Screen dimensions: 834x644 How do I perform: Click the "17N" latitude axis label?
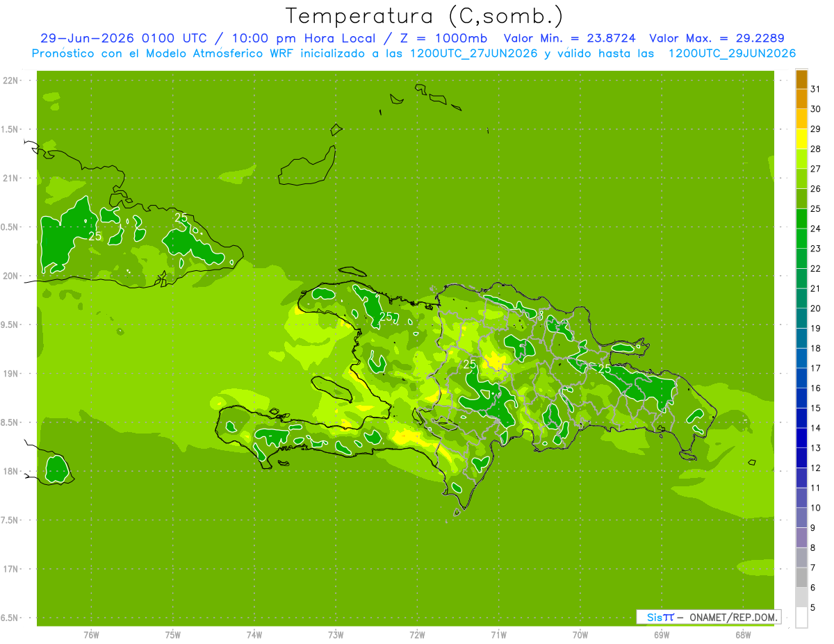12,570
